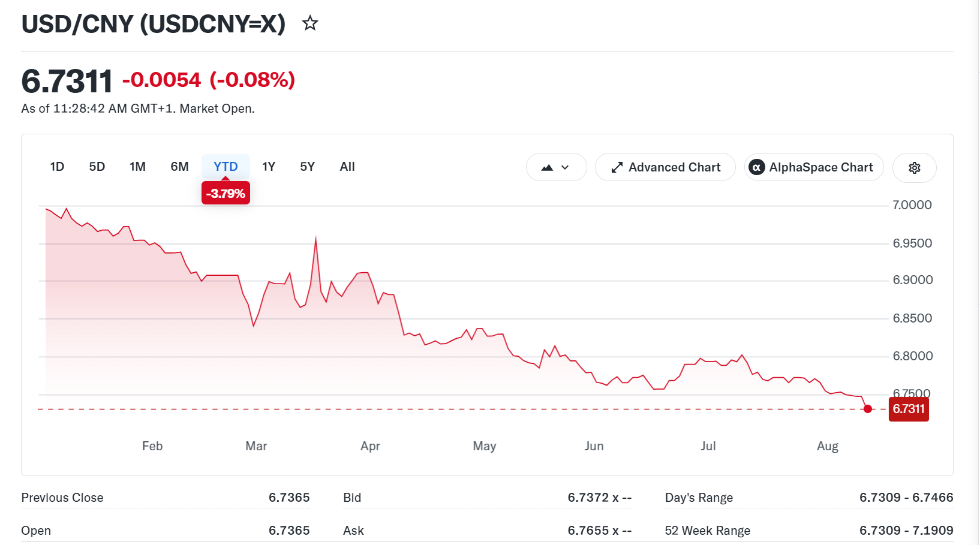Click 52 Week Range value 6.7309 - 7.1909
The width and height of the screenshot is (980, 545).
[x=906, y=531]
